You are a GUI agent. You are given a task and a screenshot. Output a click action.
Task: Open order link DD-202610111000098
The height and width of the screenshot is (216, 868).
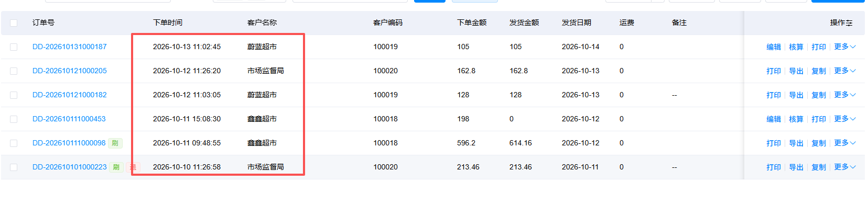point(69,143)
